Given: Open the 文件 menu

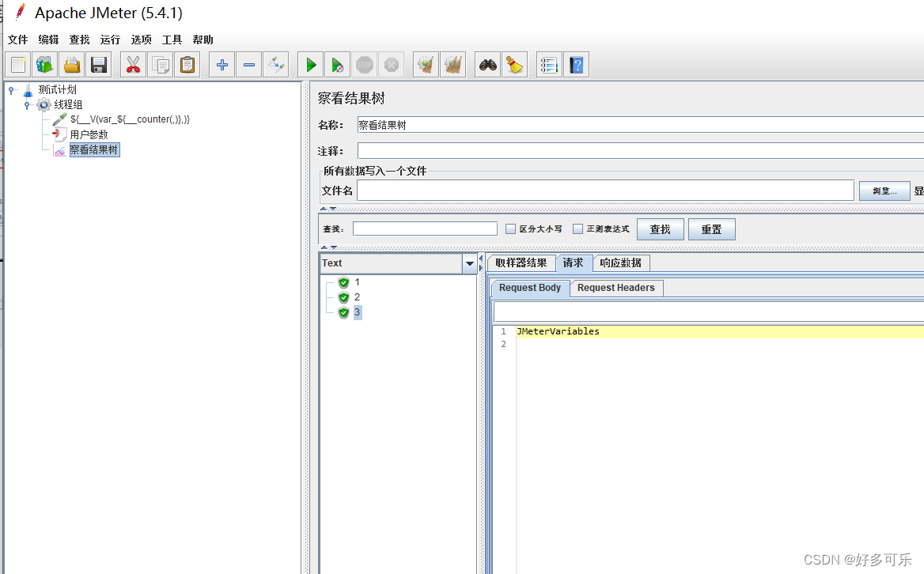Looking at the screenshot, I should (x=17, y=40).
